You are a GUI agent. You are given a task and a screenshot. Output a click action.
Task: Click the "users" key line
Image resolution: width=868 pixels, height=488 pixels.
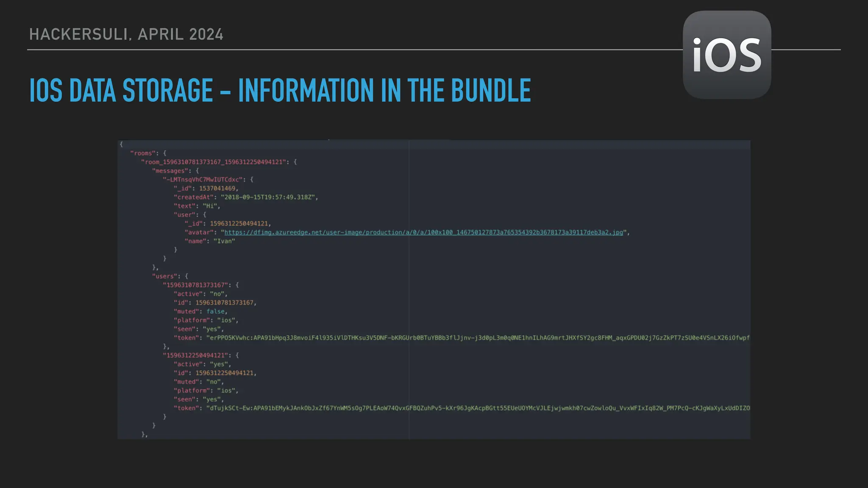(x=170, y=276)
